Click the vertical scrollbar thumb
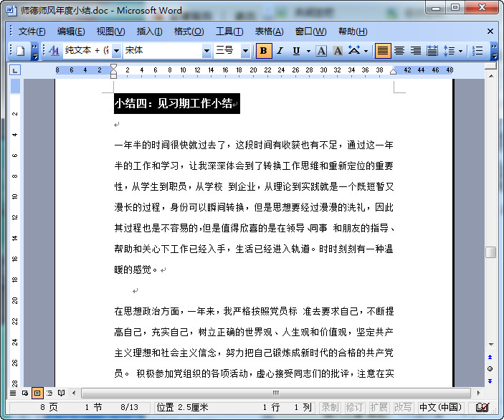 click(491, 252)
